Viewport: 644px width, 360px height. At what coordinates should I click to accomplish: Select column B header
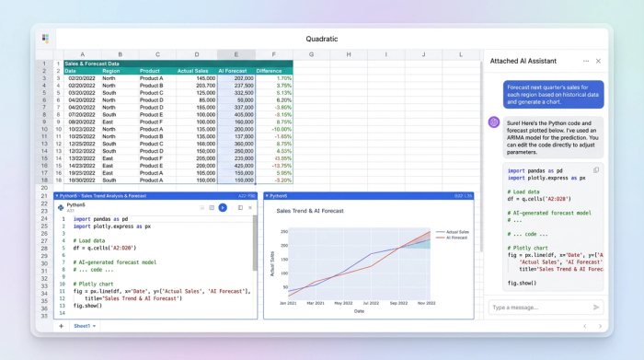[x=120, y=54]
